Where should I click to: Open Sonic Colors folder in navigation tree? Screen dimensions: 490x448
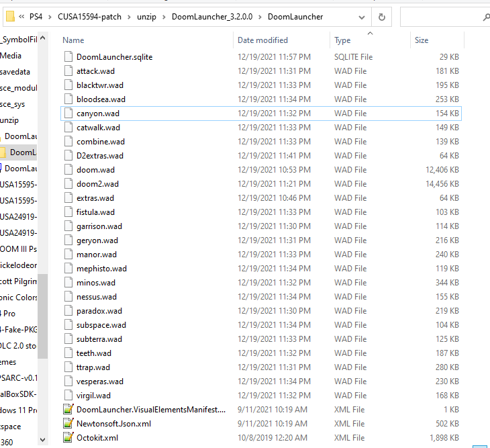tap(18, 298)
